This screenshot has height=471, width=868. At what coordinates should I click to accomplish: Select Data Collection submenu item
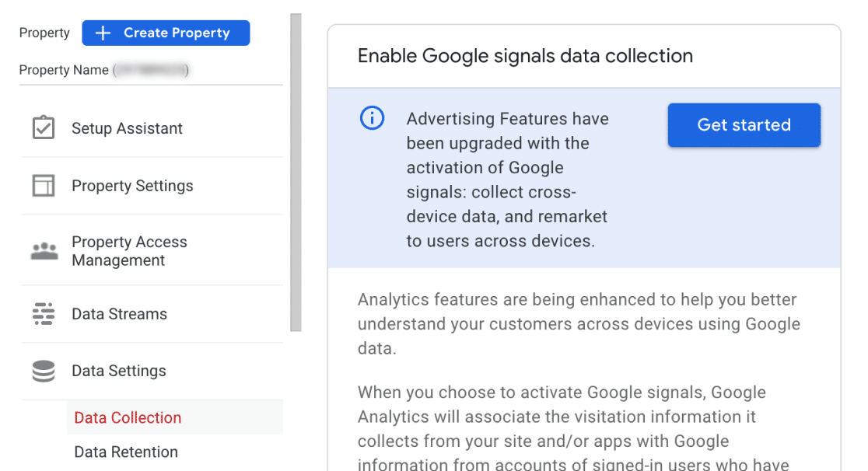point(128,417)
